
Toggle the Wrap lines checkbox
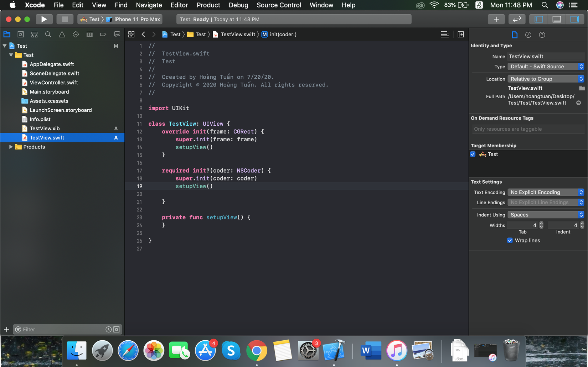click(x=510, y=241)
